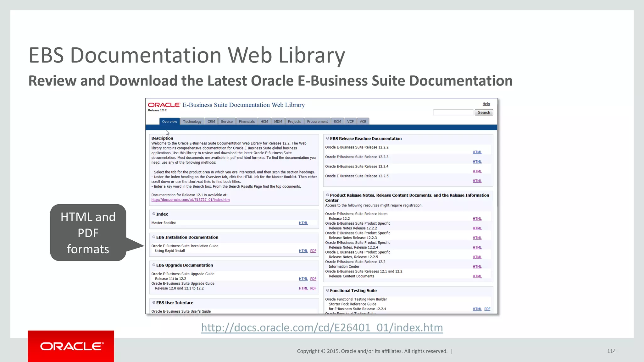This screenshot has height=362, width=644.
Task: Collapse the EBS Upgrade Documentation section
Action: (154, 265)
